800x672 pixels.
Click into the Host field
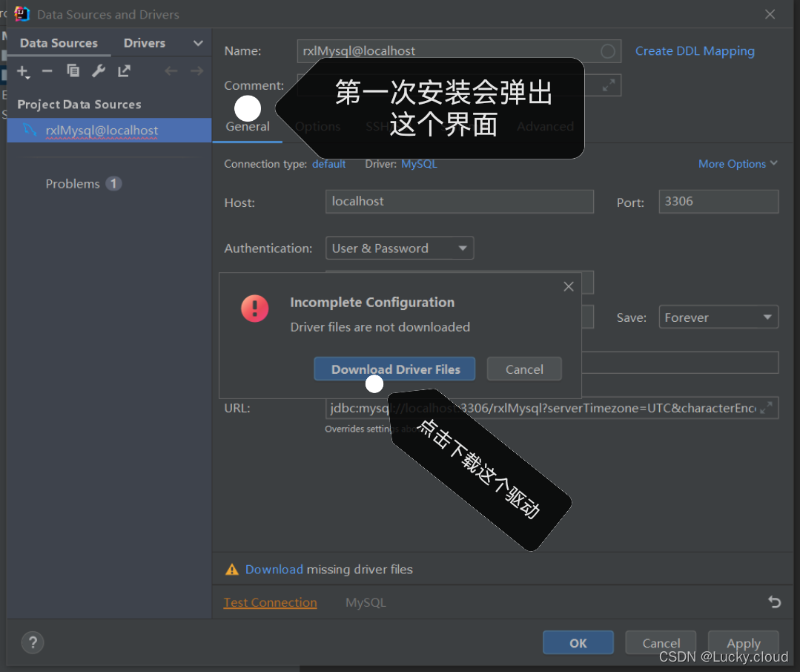460,202
